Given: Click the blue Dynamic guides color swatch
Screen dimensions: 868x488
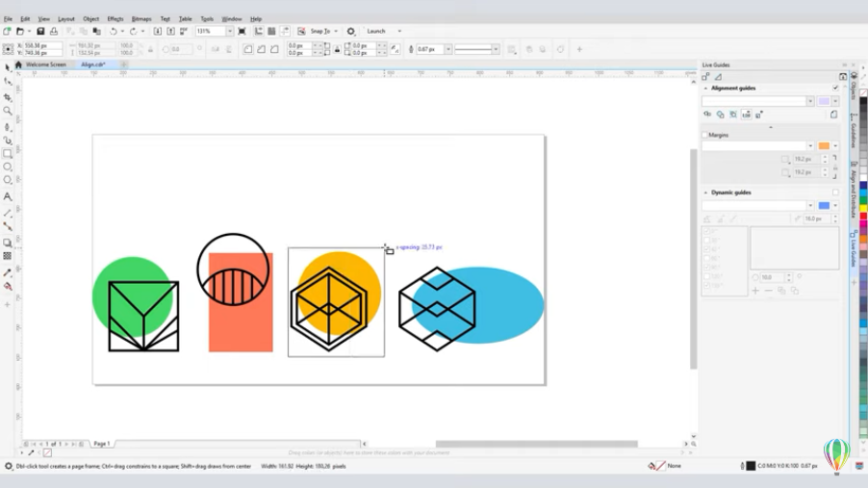Looking at the screenshot, I should click(824, 206).
